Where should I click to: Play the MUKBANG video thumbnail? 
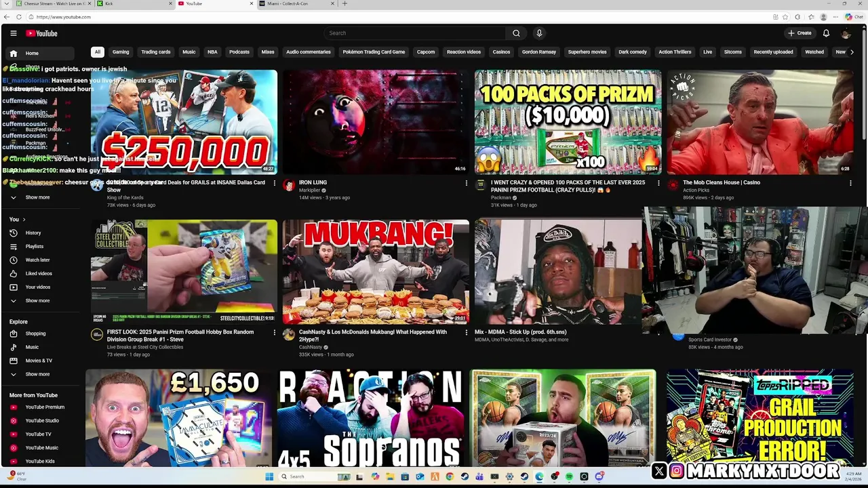coord(376,272)
